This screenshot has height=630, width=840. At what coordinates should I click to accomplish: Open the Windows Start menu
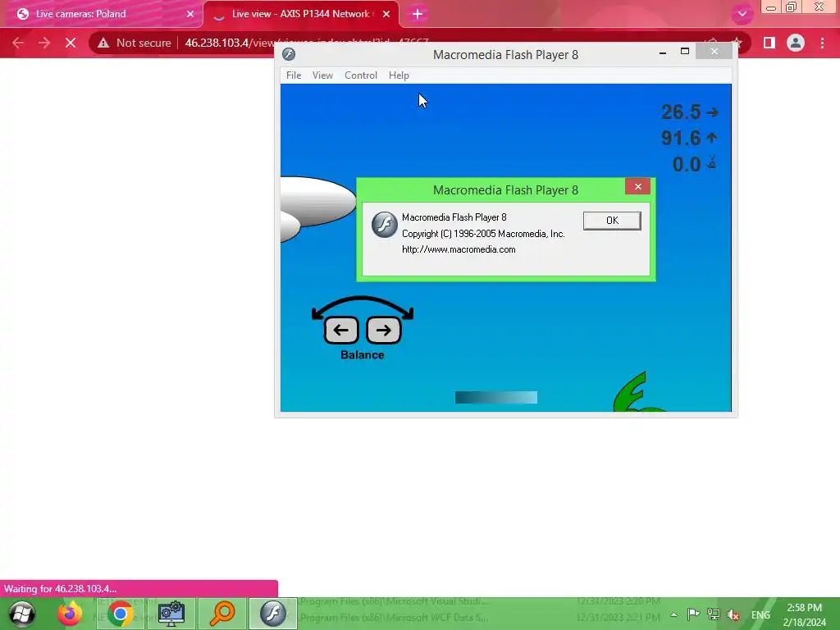point(22,614)
